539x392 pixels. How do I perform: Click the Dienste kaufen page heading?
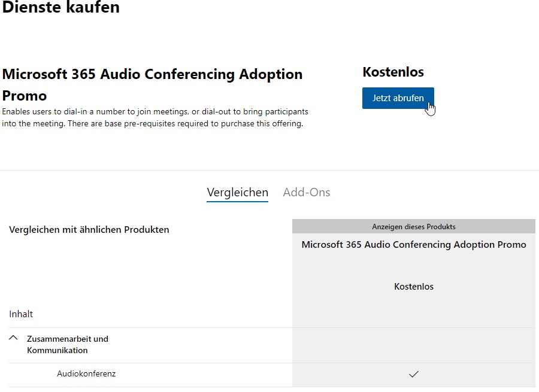(60, 7)
